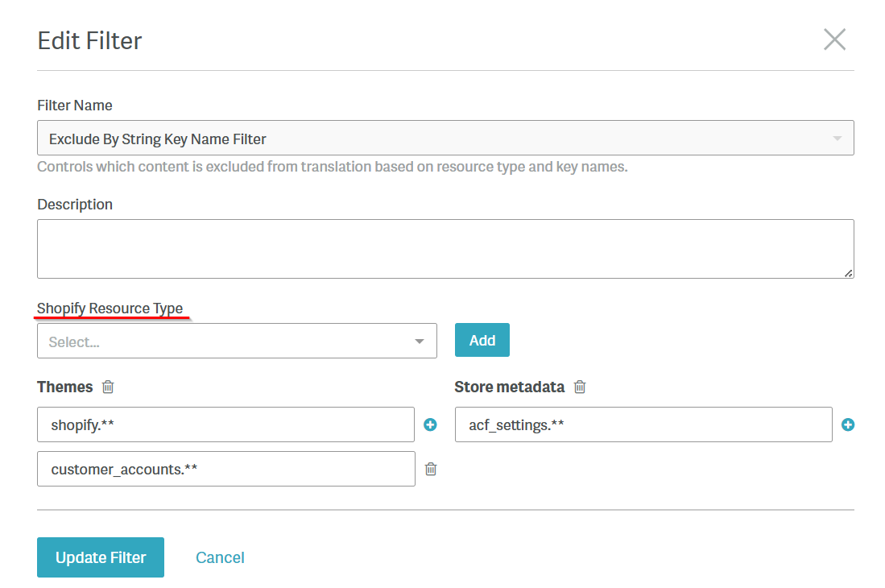The width and height of the screenshot is (885, 588).
Task: Click the Shopify Resource Type dropdown arrow
Action: [419, 342]
